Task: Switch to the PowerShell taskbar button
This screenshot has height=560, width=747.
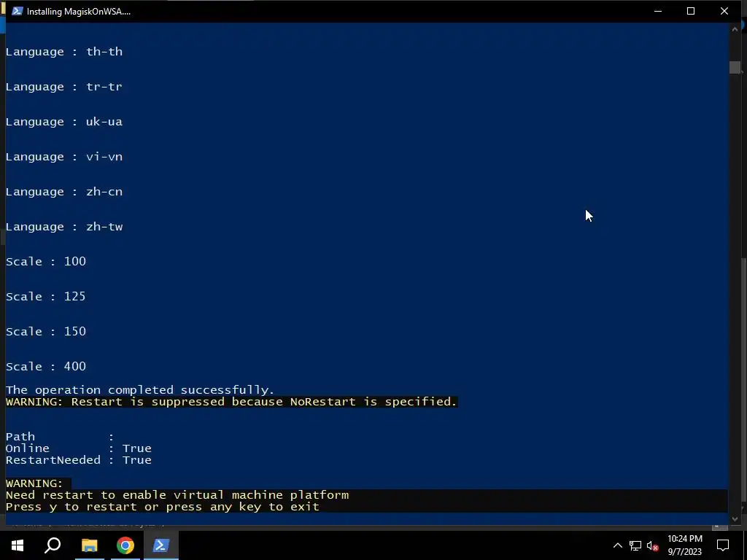Action: click(x=161, y=545)
